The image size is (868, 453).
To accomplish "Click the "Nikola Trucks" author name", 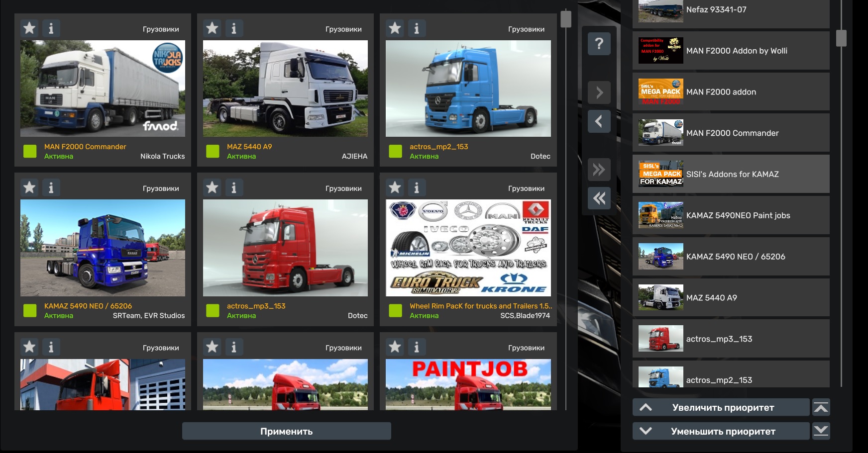I will pos(163,156).
